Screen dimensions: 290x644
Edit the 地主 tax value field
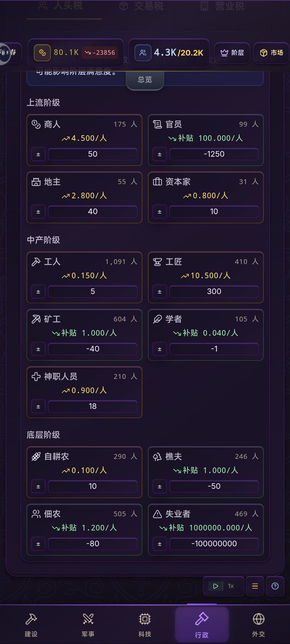[x=93, y=212]
